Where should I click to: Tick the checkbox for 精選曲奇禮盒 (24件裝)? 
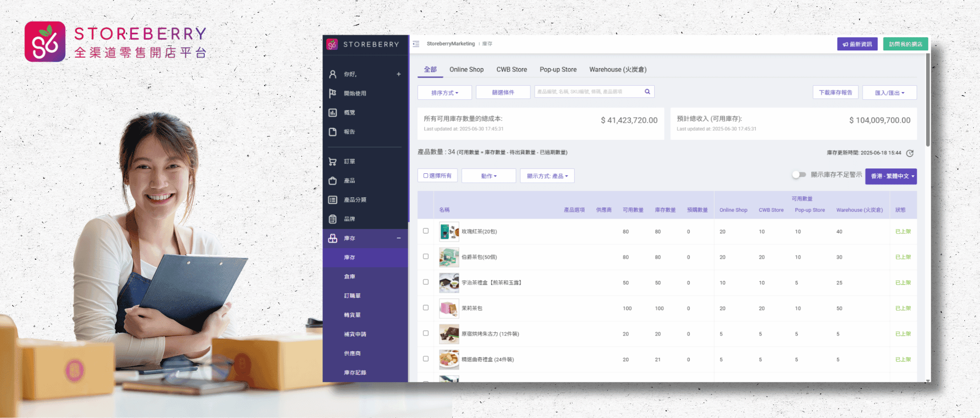pyautogui.click(x=426, y=359)
